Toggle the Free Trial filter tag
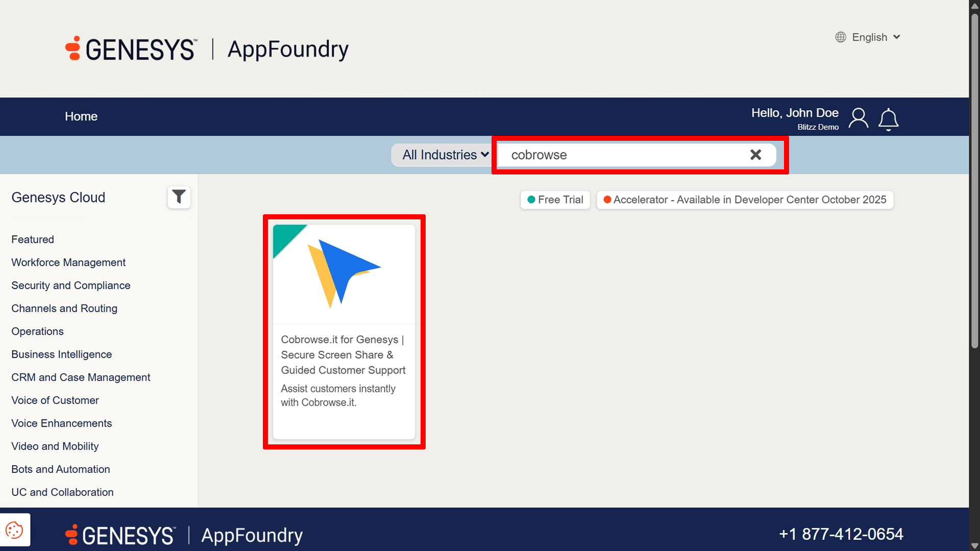This screenshot has height=551, width=980. click(x=555, y=199)
